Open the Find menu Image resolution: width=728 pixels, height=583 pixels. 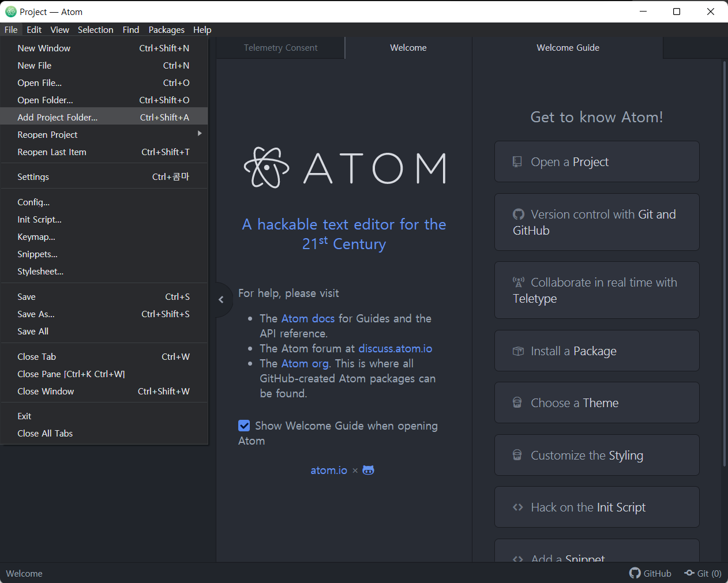coord(131,29)
